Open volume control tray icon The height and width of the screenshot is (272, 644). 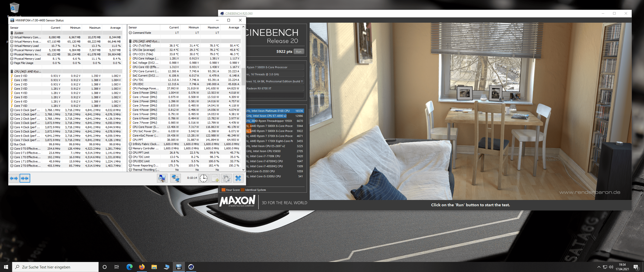611,267
